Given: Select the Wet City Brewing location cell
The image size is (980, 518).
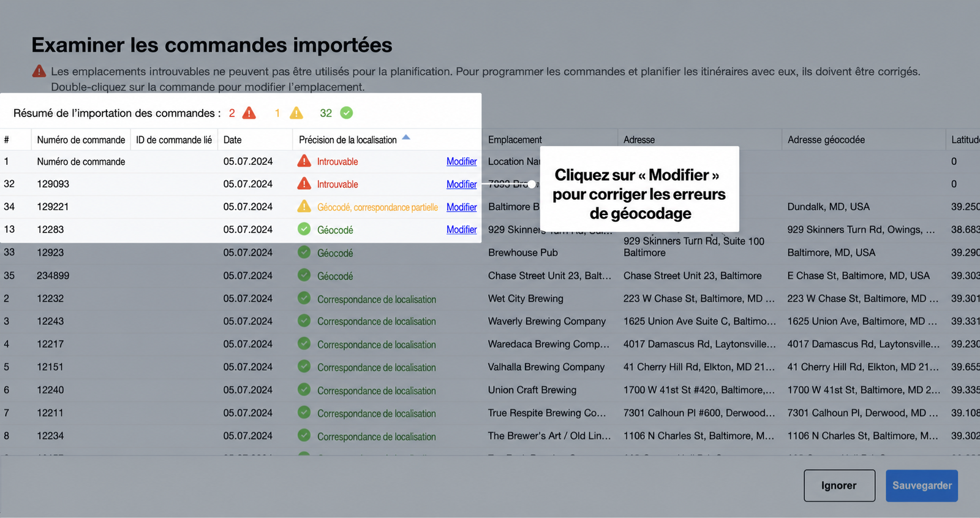Looking at the screenshot, I should coord(526,299).
